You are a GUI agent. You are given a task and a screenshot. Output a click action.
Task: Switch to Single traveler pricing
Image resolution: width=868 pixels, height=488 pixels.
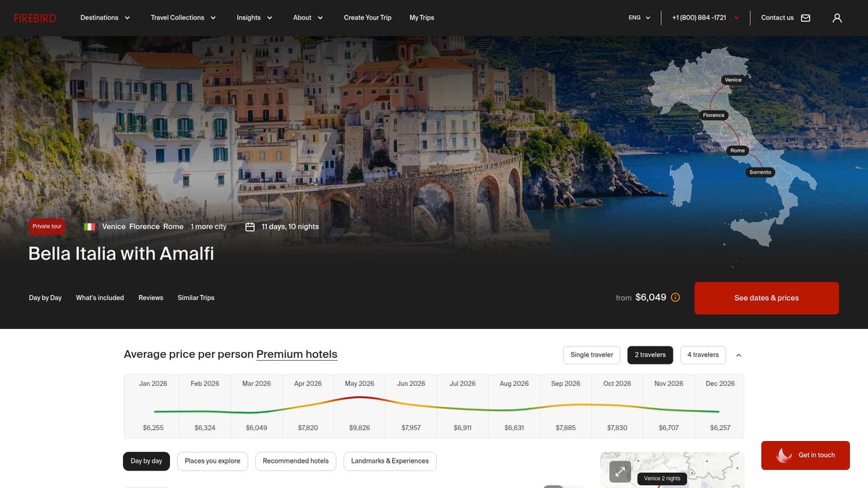coord(592,355)
